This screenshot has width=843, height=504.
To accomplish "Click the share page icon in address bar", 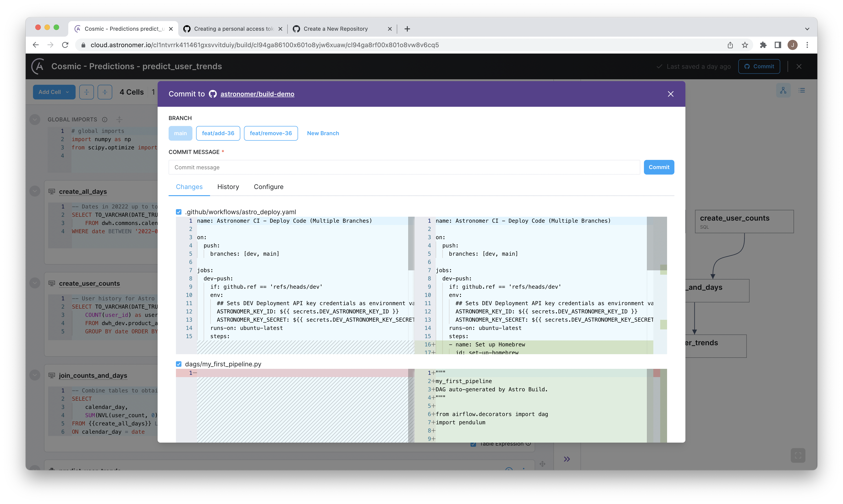I will point(730,45).
